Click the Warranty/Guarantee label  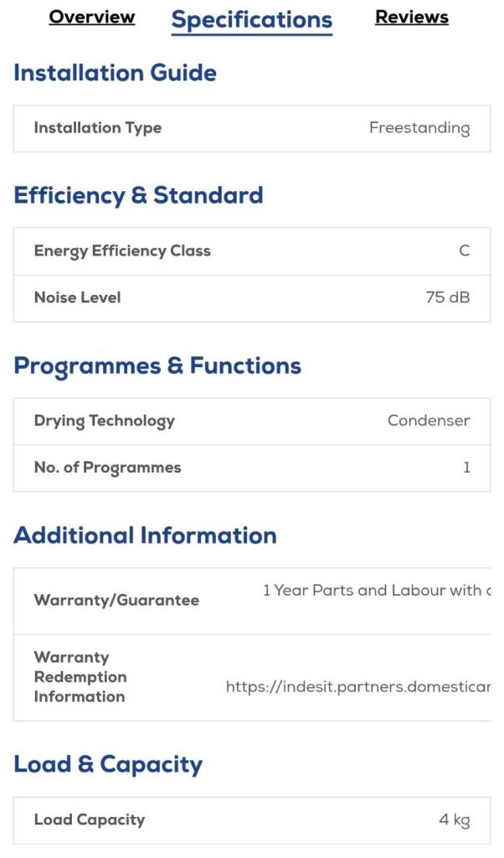pyautogui.click(x=116, y=600)
